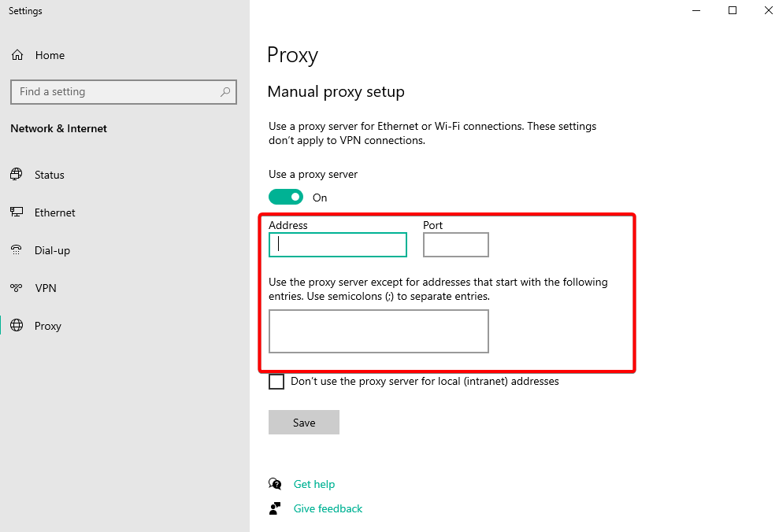779x532 pixels.
Task: Turn off the Use a proxy server toggle
Action: coord(286,197)
